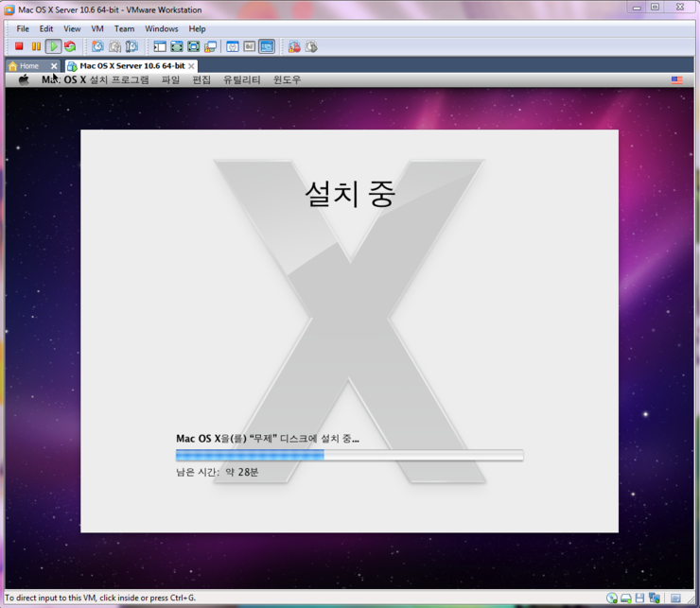Open the 편집 menu in the guest
The width and height of the screenshot is (700, 608).
click(x=201, y=80)
